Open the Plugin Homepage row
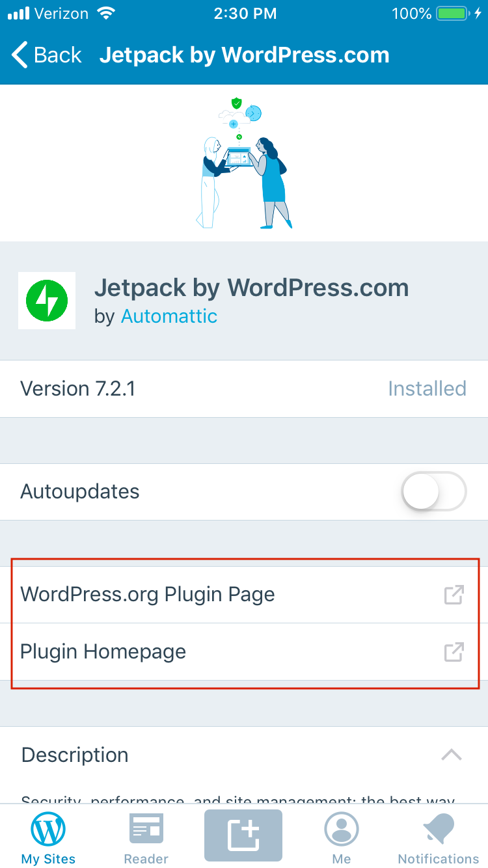Screen dimensions: 488x868 tap(244, 652)
